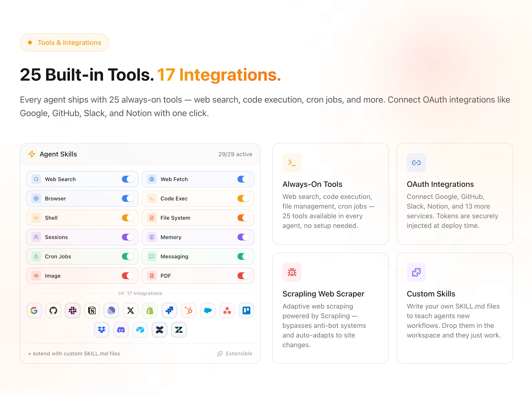This screenshot has width=532, height=394.
Task: Click the Zendesk integration icon
Action: 179,330
